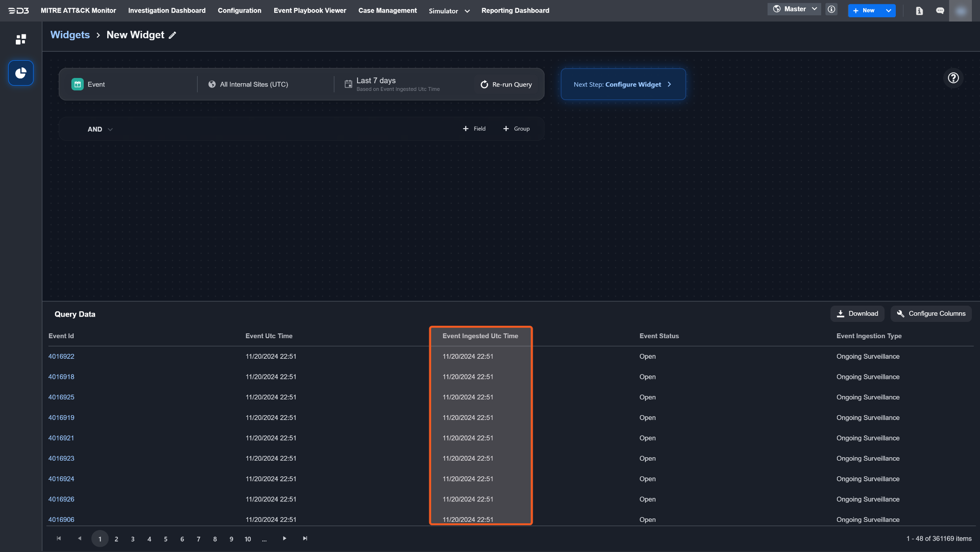Open the Master site dropdown
The width and height of the screenshot is (980, 552).
[x=794, y=9]
